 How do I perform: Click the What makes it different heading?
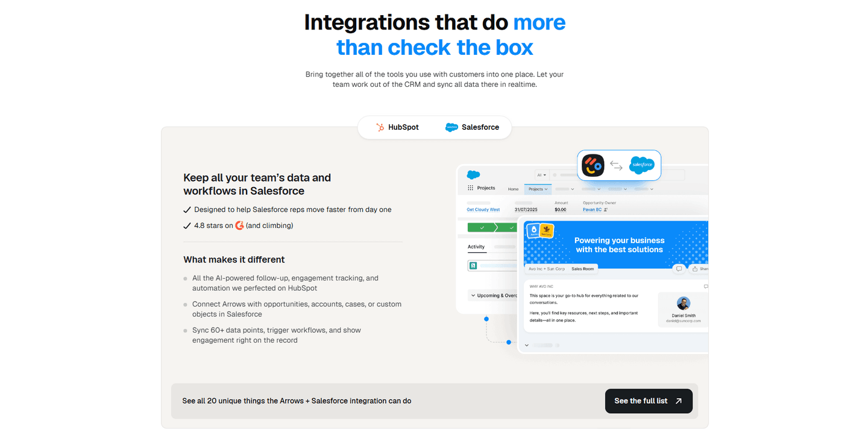(x=234, y=259)
